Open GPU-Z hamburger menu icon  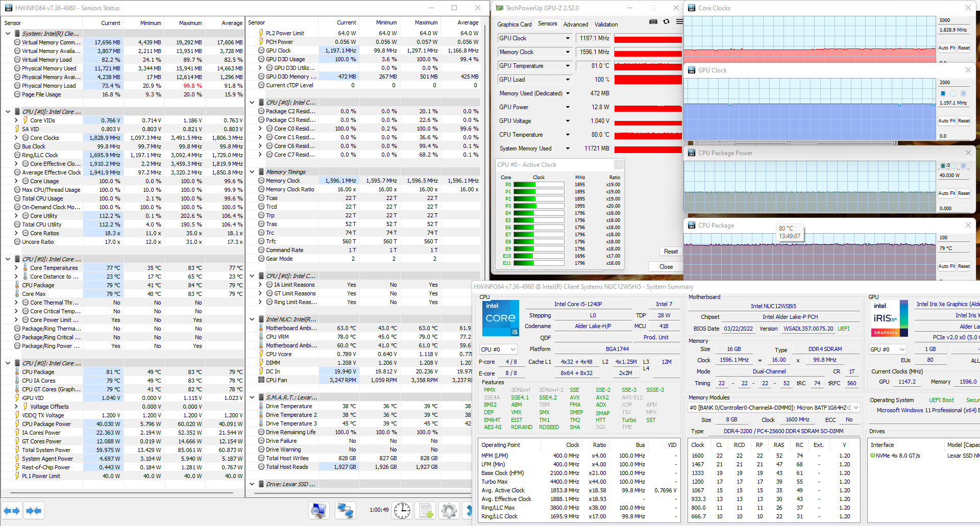pos(679,21)
